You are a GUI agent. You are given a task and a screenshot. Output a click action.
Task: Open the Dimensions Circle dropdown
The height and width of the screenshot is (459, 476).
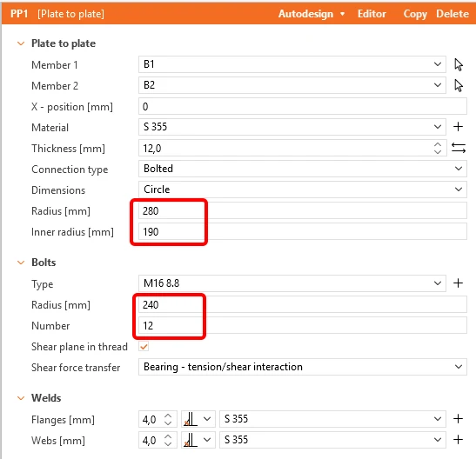(x=303, y=190)
